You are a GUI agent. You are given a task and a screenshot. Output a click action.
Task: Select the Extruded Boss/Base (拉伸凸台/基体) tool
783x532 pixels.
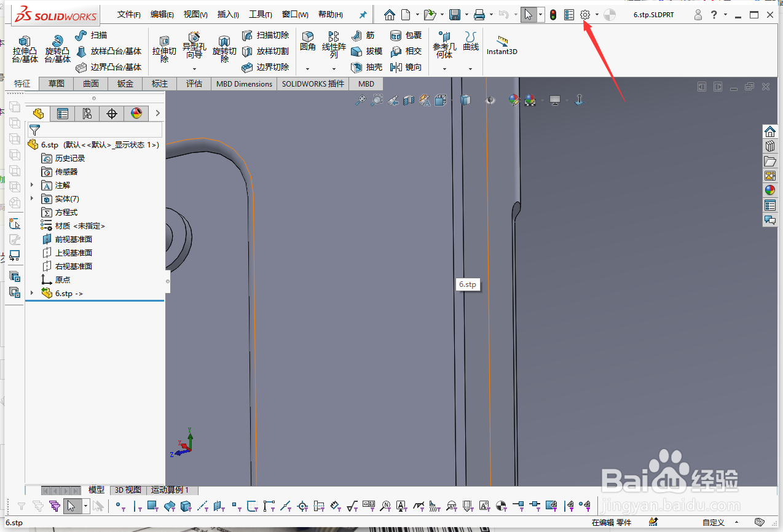click(x=25, y=49)
